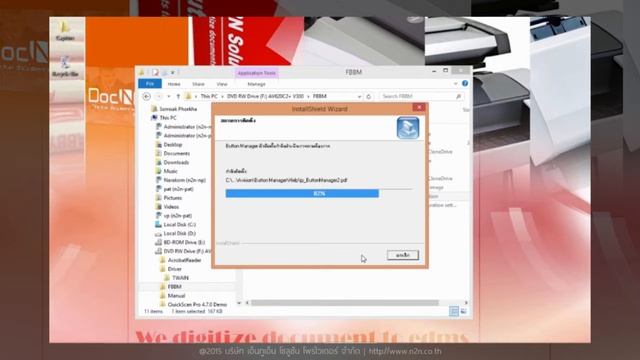Viewport: 640px width, 360px height.
Task: Click the Videos folder icon
Action: click(x=159, y=207)
